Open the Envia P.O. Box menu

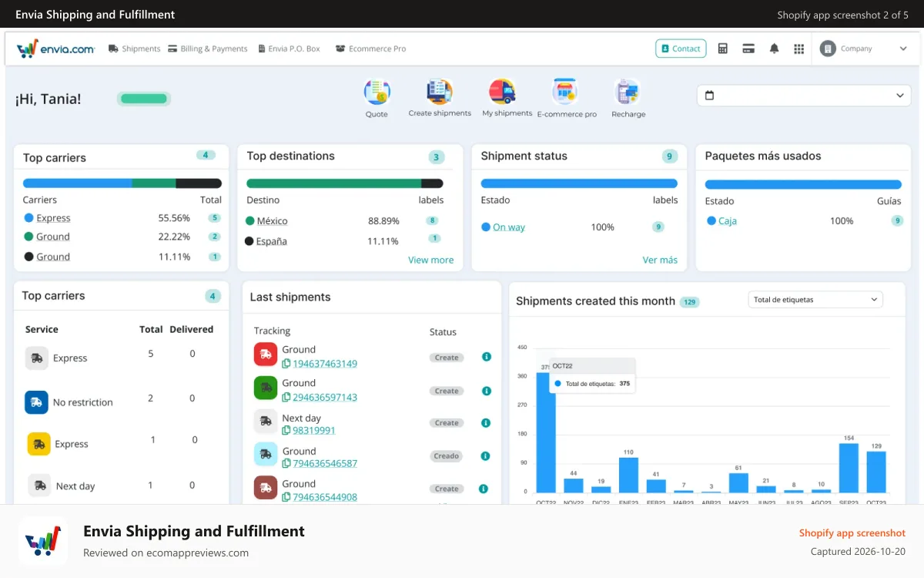click(x=290, y=49)
